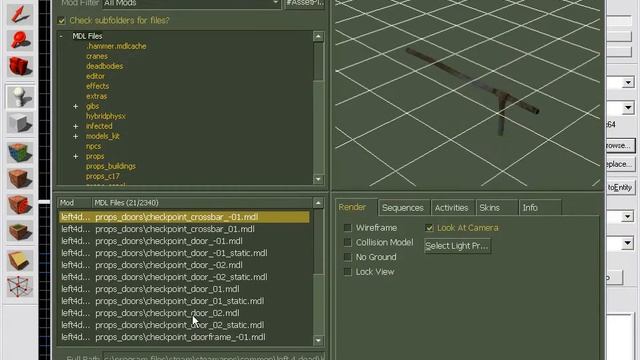Tick the No Ground checkbox

click(348, 257)
